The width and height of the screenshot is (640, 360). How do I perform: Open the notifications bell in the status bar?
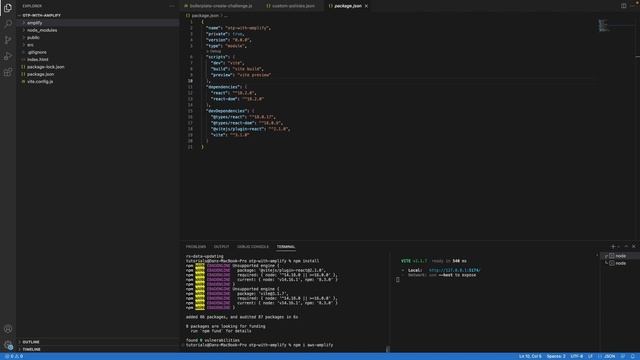pos(633,356)
